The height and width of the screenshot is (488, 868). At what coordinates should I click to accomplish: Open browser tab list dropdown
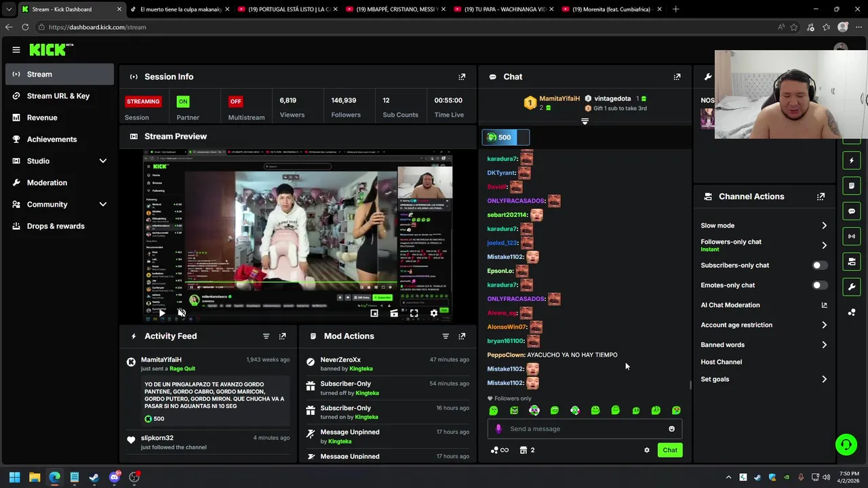tap(9, 9)
